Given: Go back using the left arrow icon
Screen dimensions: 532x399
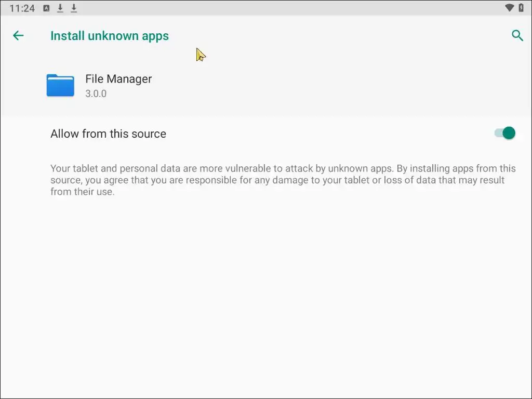Looking at the screenshot, I should 18,35.
